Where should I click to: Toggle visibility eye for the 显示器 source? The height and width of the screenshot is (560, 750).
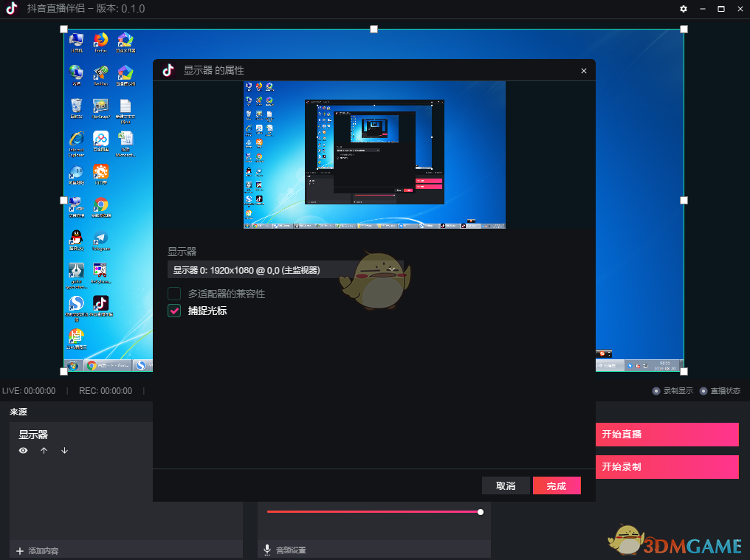tap(23, 451)
